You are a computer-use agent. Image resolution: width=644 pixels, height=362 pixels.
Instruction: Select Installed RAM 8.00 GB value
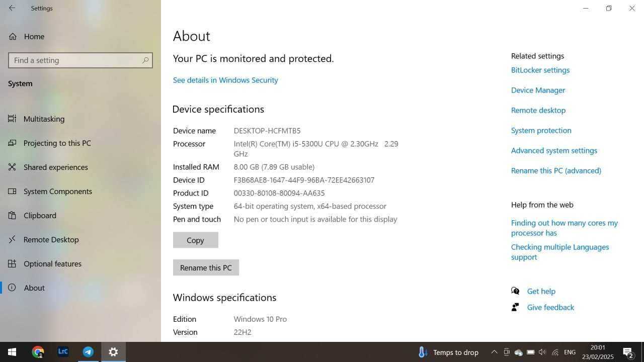274,167
